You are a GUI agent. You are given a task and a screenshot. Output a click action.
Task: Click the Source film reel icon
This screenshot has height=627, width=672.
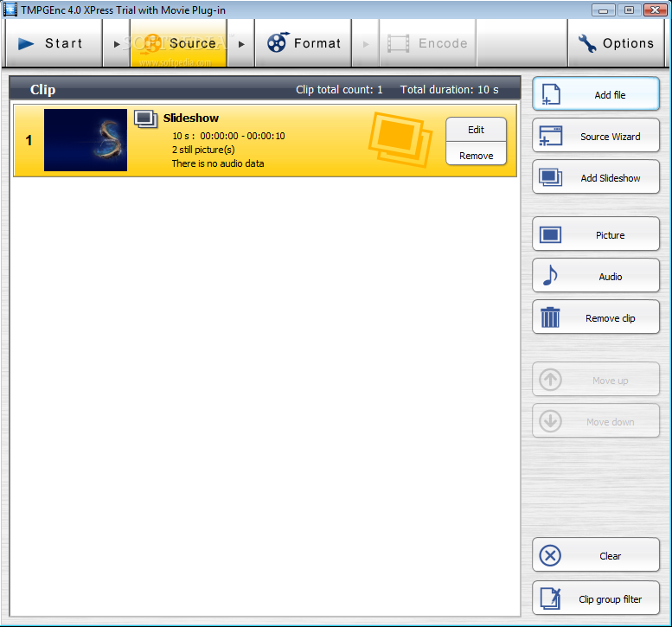[152, 43]
